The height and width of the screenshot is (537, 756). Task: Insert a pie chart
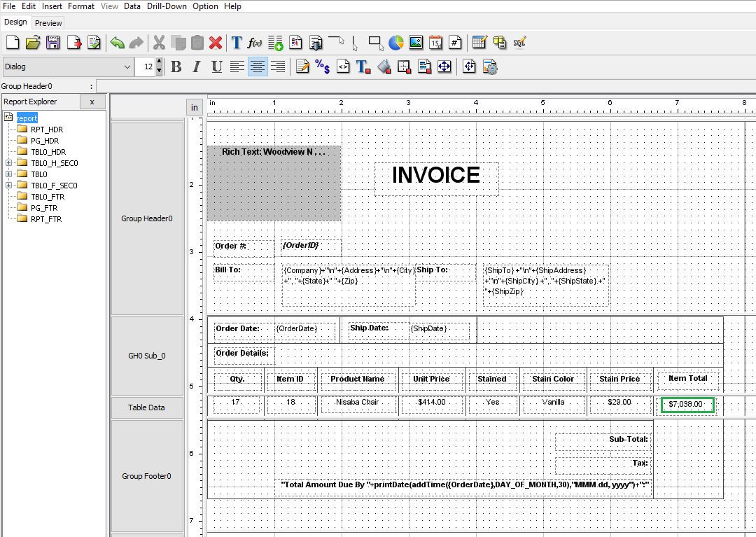click(395, 43)
